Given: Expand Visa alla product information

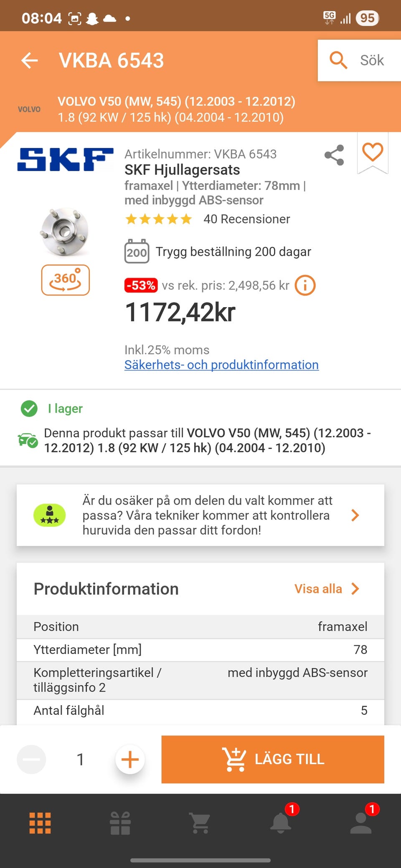Looking at the screenshot, I should click(327, 589).
